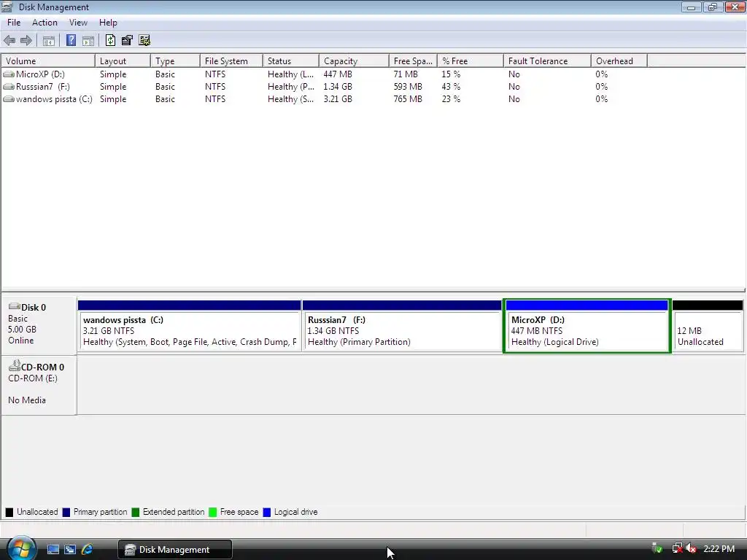Click the 23 % free cell
Image resolution: width=747 pixels, height=560 pixels.
click(451, 99)
